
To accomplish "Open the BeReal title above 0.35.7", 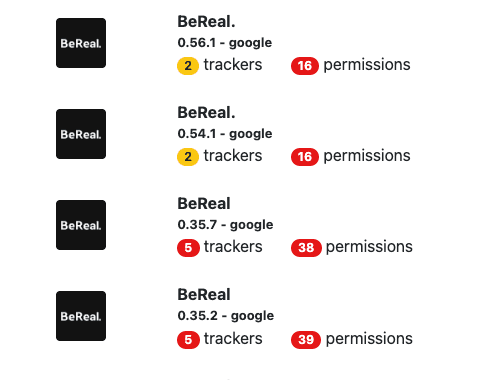I will point(204,204).
